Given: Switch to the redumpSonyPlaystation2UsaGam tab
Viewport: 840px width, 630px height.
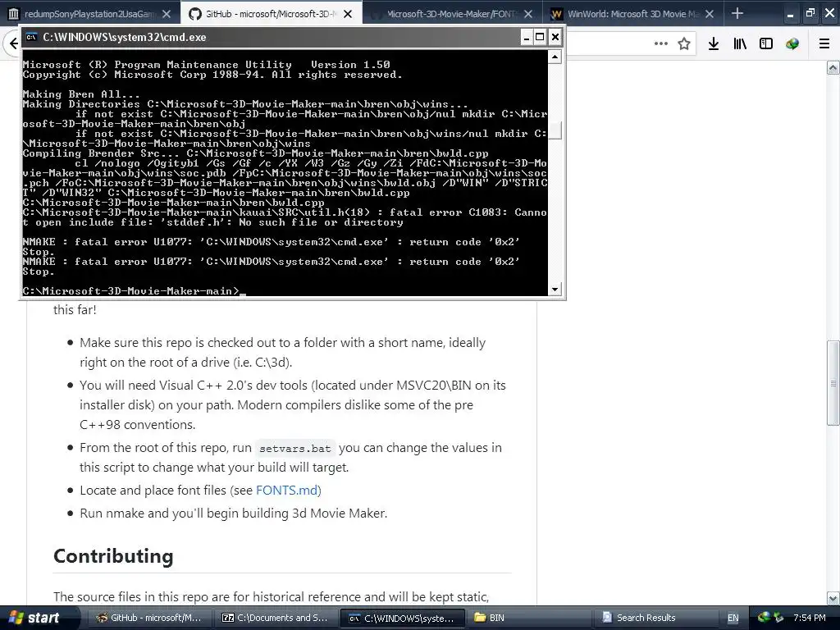Looking at the screenshot, I should (x=89, y=13).
